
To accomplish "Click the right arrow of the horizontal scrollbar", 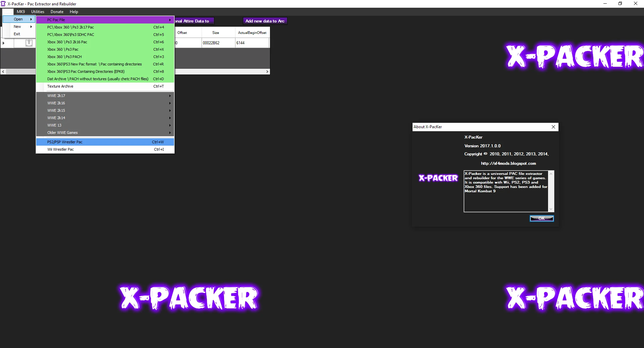I will point(267,71).
